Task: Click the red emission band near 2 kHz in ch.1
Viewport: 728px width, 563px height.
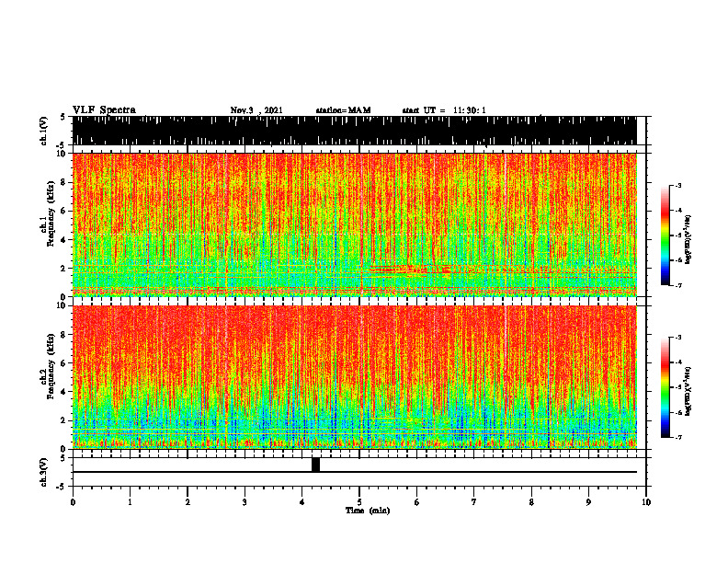Action: coord(411,269)
